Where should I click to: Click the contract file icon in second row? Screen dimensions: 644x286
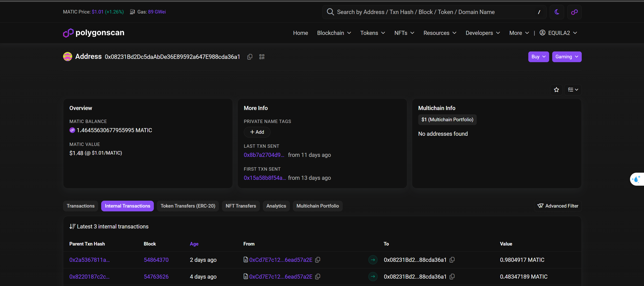coord(246,277)
